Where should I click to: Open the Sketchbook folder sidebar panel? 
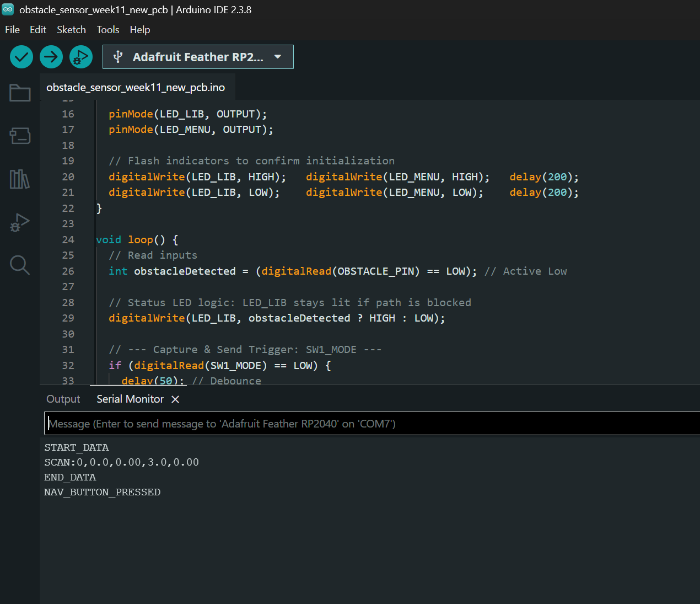20,93
